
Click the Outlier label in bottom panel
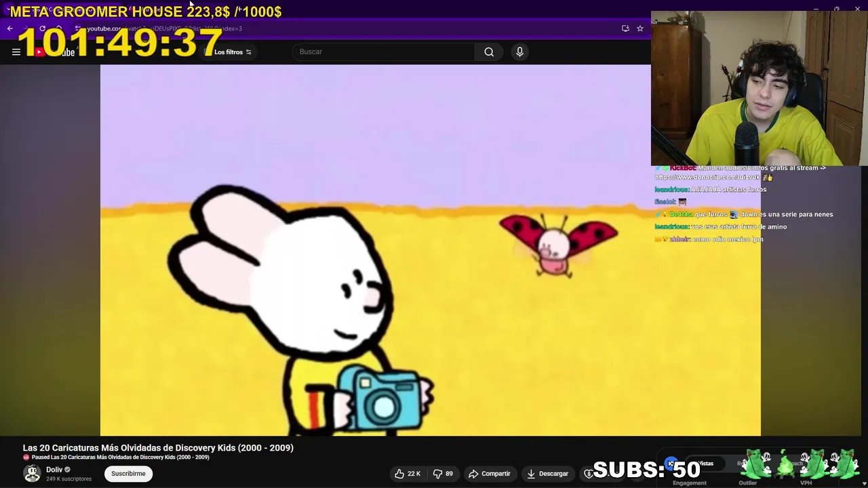(x=747, y=483)
